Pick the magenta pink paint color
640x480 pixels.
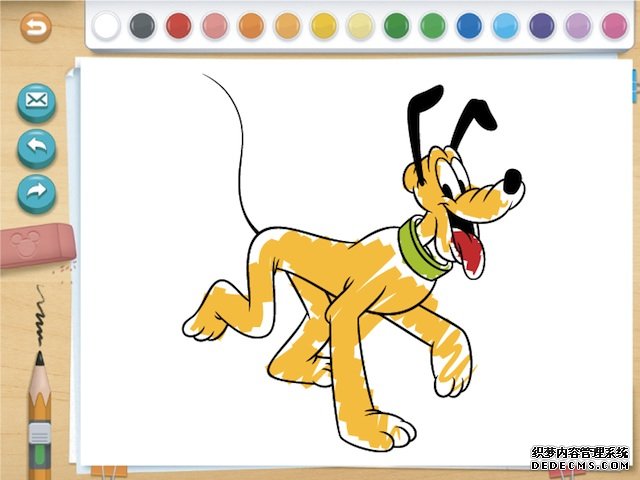coord(615,26)
